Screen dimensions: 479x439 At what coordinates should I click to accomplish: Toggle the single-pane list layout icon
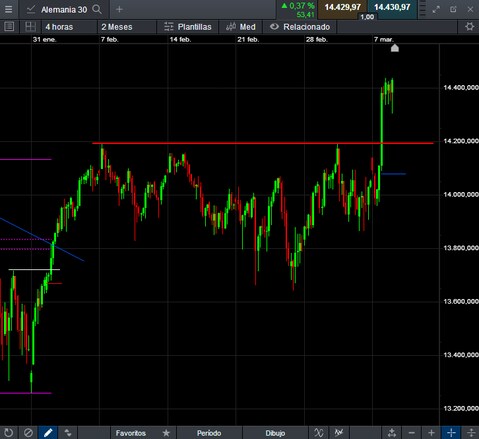(9, 27)
